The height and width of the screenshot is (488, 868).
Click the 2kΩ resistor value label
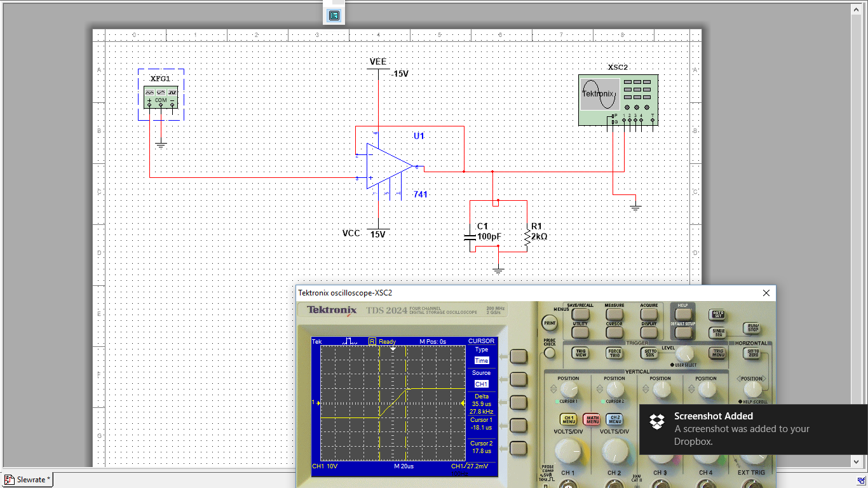[539, 236]
